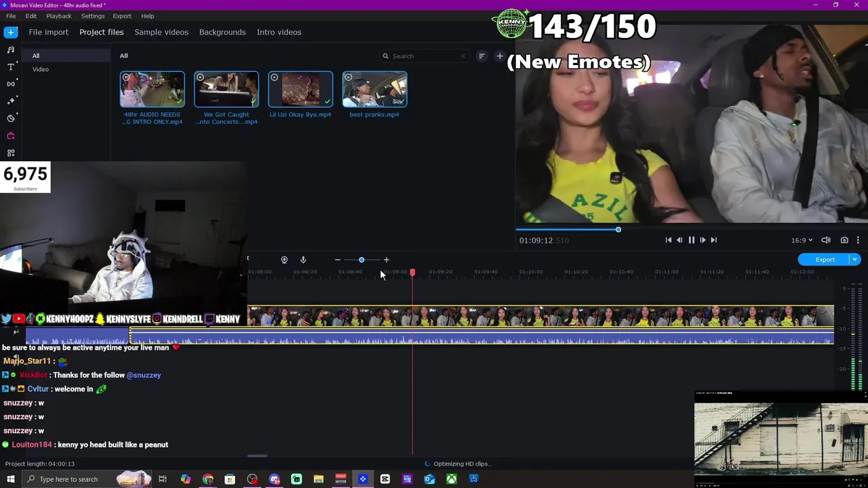The width and height of the screenshot is (868, 488).
Task: Open the 16:9 aspect ratio dropdown
Action: pyautogui.click(x=802, y=240)
